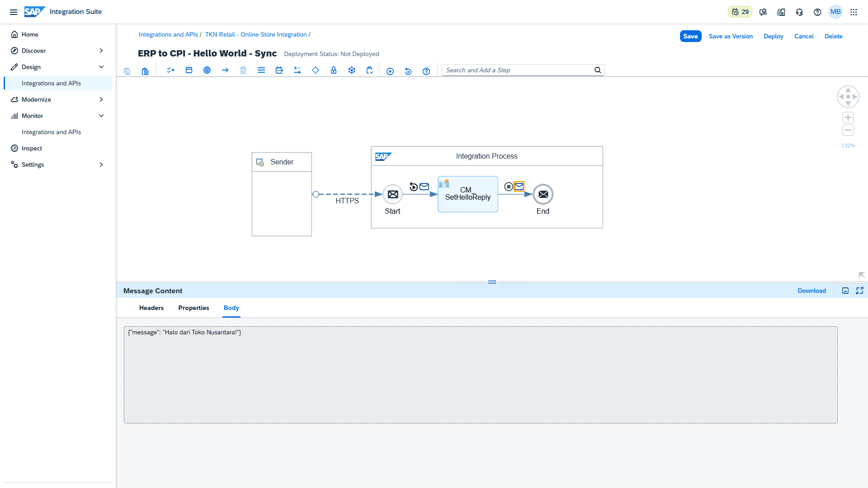The height and width of the screenshot is (488, 868).
Task: Expand the Discover navigation section
Action: tap(101, 51)
